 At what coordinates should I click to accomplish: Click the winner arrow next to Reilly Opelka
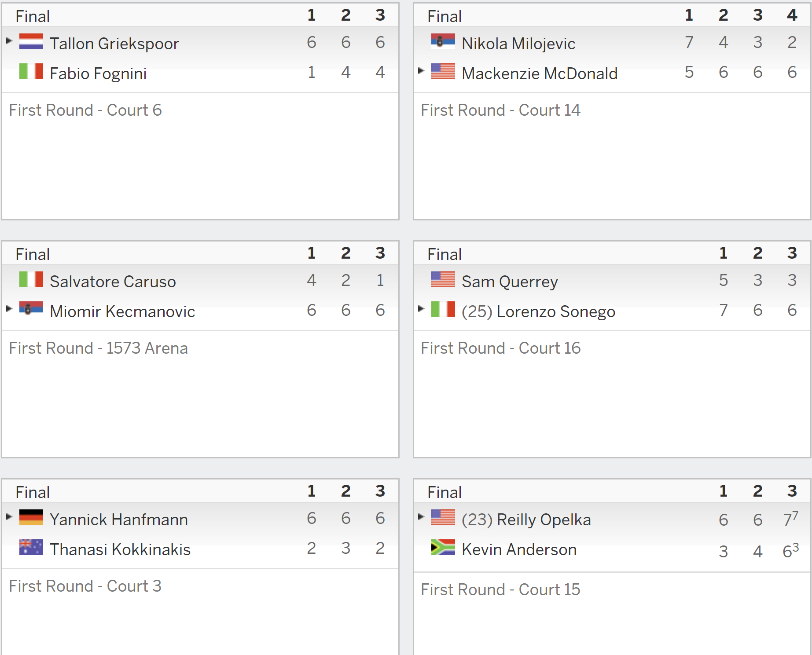click(421, 516)
